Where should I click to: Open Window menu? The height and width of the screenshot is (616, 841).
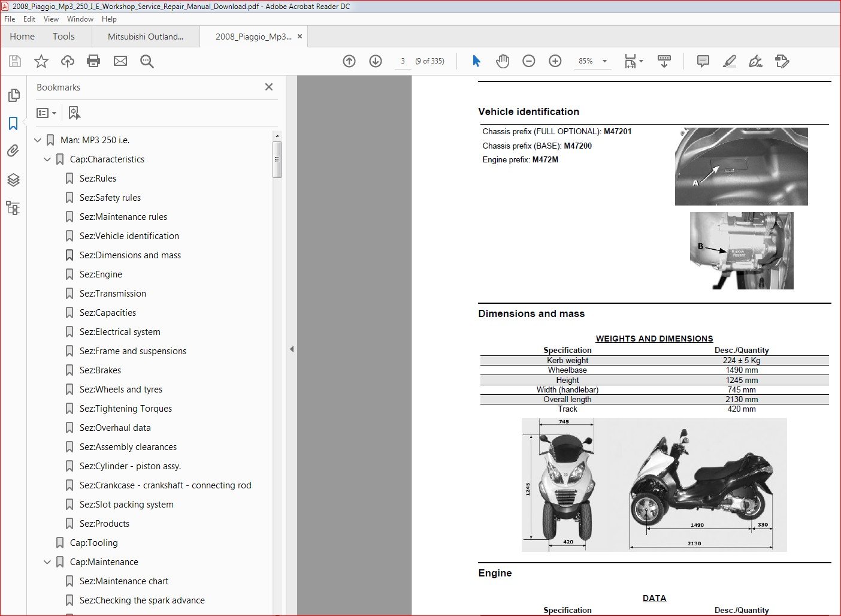[80, 19]
